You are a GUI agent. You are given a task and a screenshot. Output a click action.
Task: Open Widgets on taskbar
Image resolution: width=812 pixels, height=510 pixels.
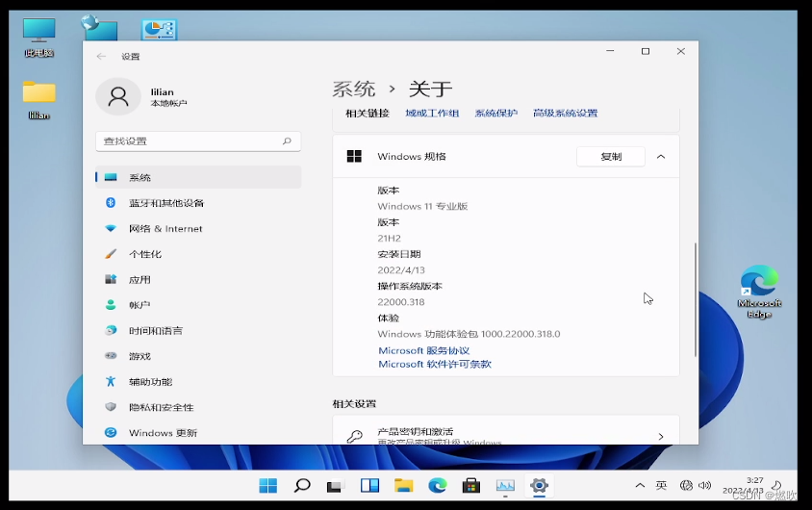click(x=369, y=486)
